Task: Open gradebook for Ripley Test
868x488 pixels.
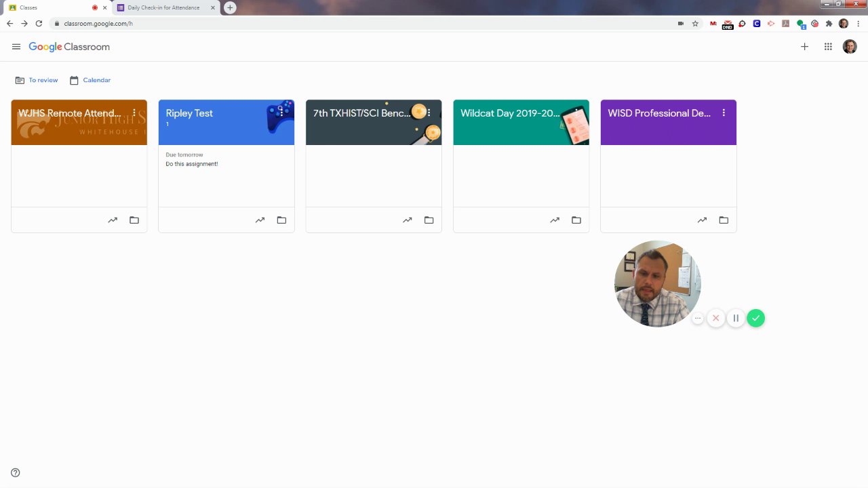Action: [x=260, y=220]
